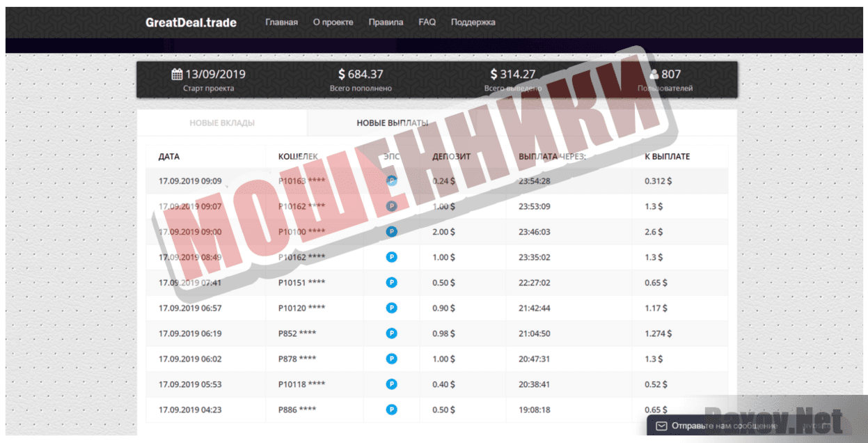Click the users icon next to 807
This screenshot has width=868, height=443.
[x=654, y=75]
